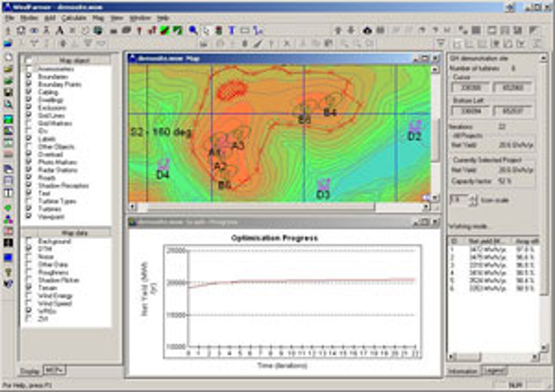The image size is (555, 392).
Task: Click the magnifier preview icon in left sidebar
Action: pyautogui.click(x=8, y=104)
